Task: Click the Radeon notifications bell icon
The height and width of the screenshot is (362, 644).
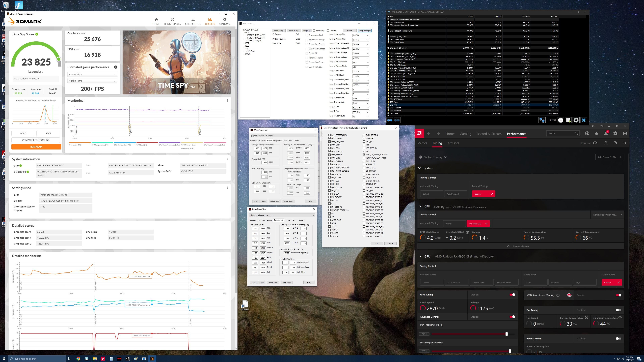Action: coord(606,134)
